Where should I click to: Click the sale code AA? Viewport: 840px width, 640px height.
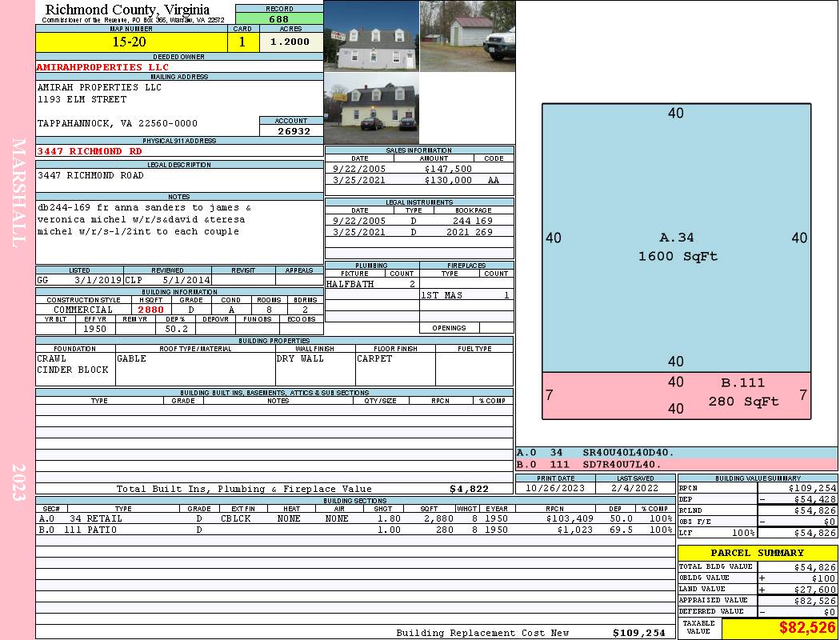(494, 180)
